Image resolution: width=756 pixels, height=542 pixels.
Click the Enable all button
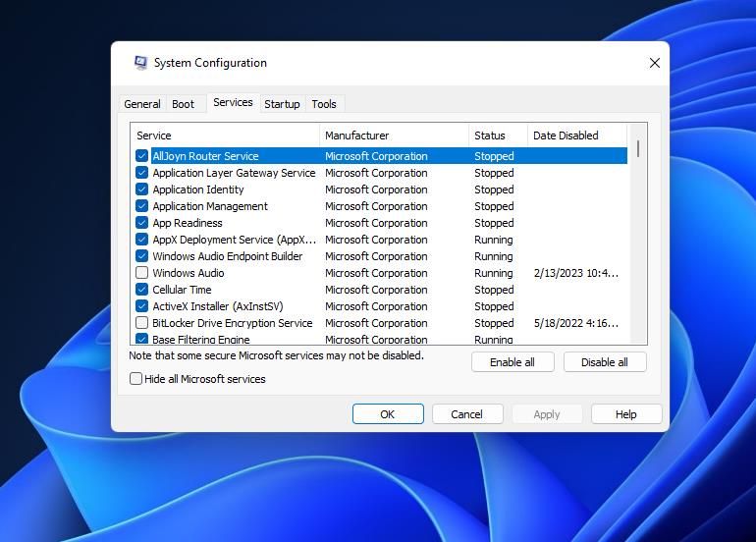point(513,362)
